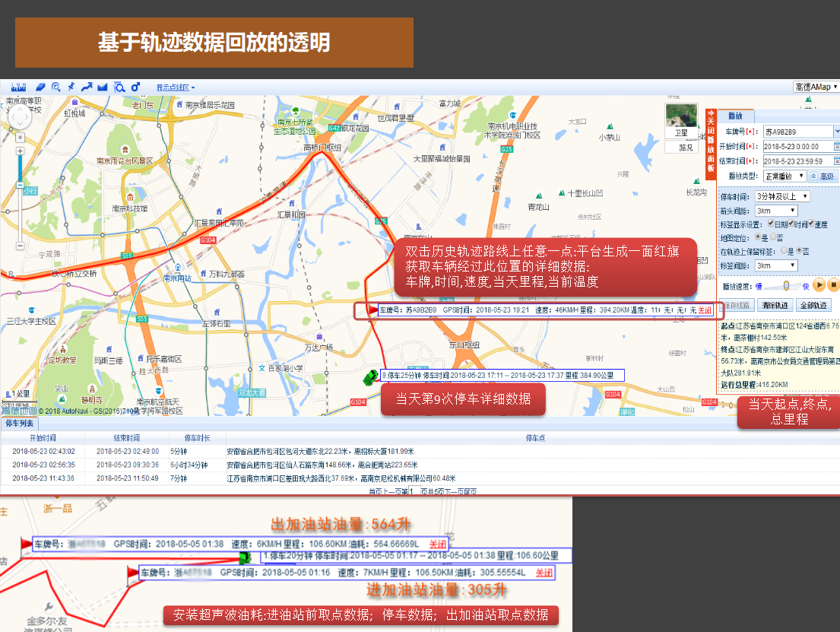
Task: Stop track playback with stop button
Action: pyautogui.click(x=833, y=285)
